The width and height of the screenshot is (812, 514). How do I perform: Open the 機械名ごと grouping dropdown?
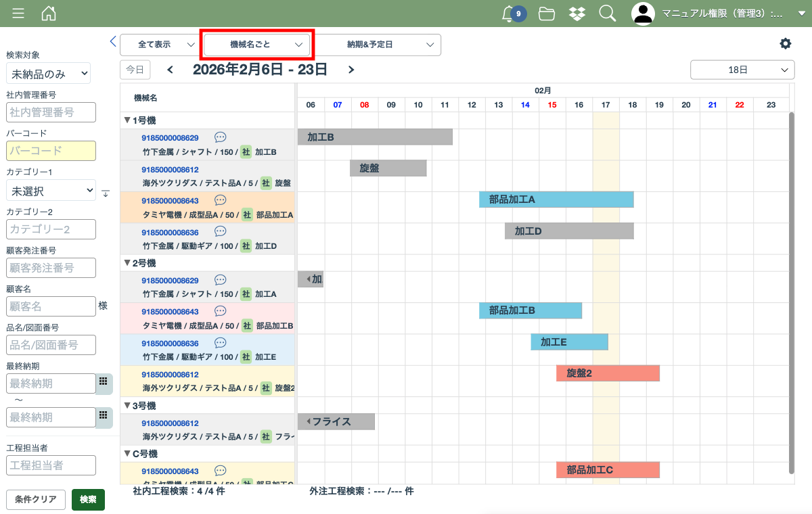(257, 45)
